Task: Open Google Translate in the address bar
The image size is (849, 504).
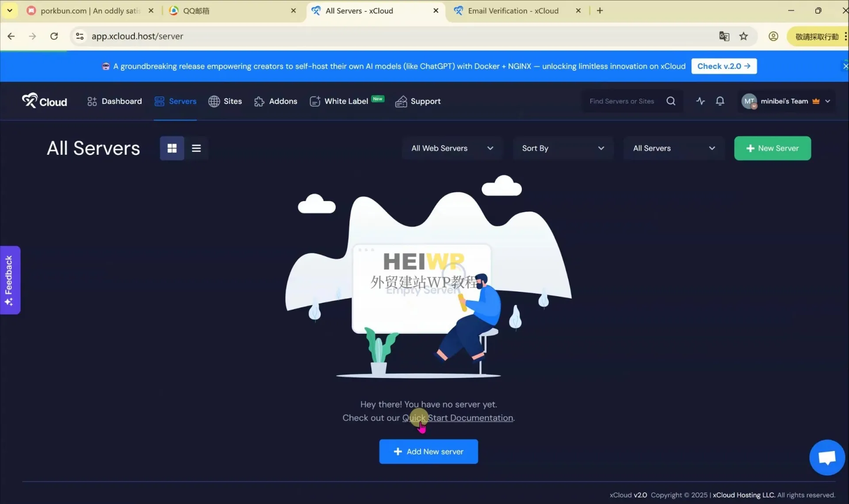Action: (x=724, y=36)
